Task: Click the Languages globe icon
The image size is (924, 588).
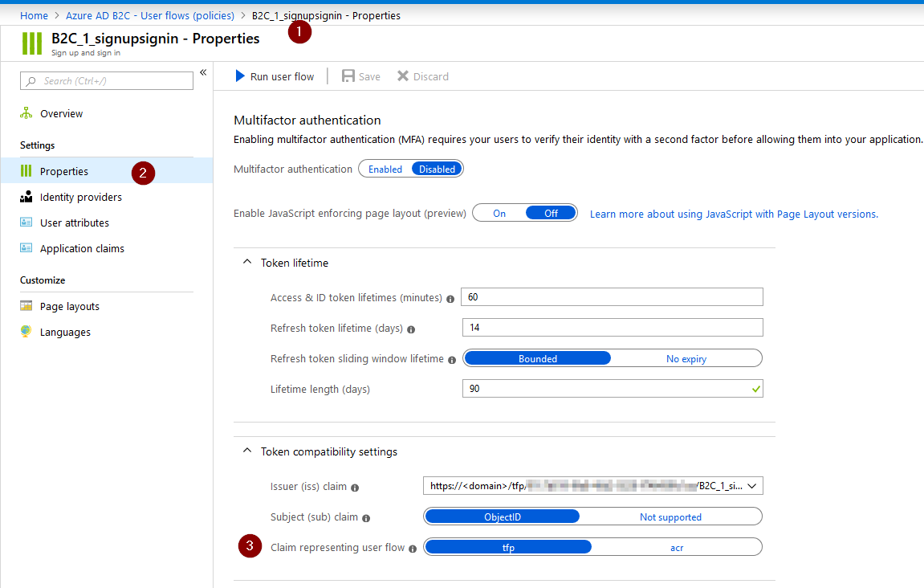Action: point(26,332)
